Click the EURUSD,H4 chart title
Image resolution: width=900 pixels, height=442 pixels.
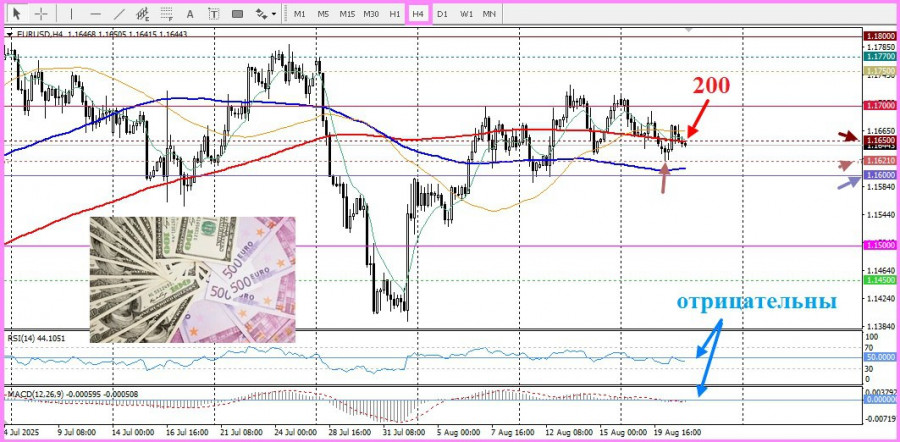pyautogui.click(x=40, y=34)
